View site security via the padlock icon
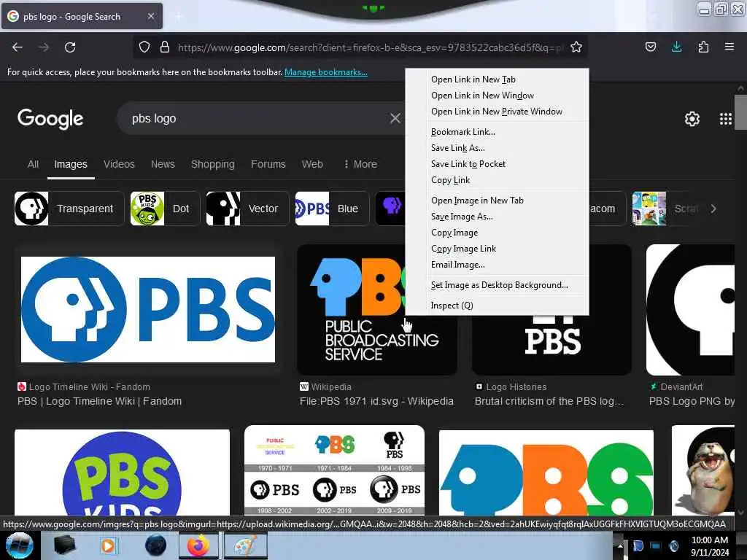The height and width of the screenshot is (560, 747). (165, 47)
